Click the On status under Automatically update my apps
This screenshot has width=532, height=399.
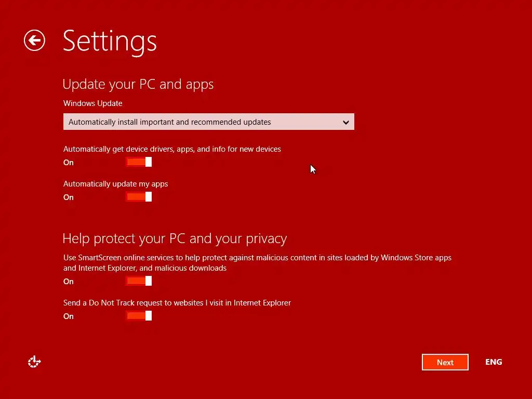pyautogui.click(x=69, y=197)
